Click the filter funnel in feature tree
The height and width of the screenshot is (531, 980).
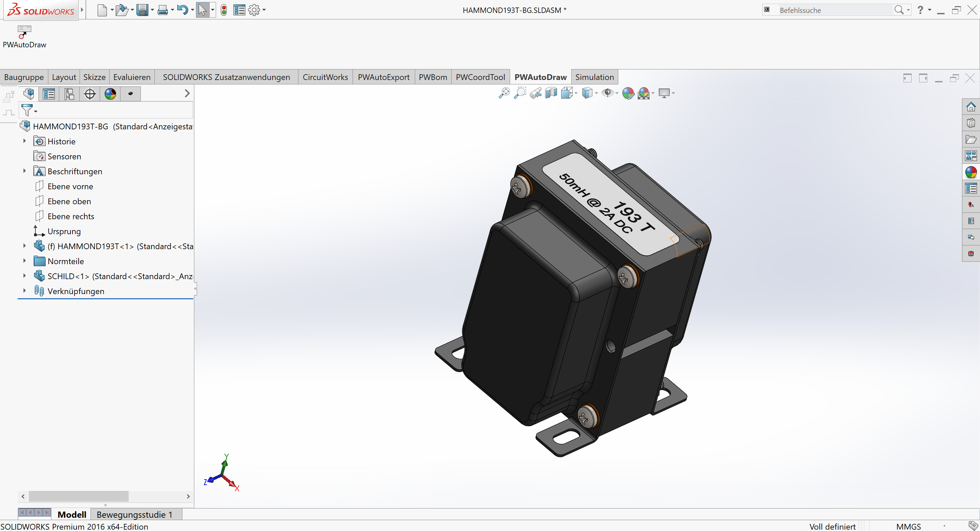27,110
